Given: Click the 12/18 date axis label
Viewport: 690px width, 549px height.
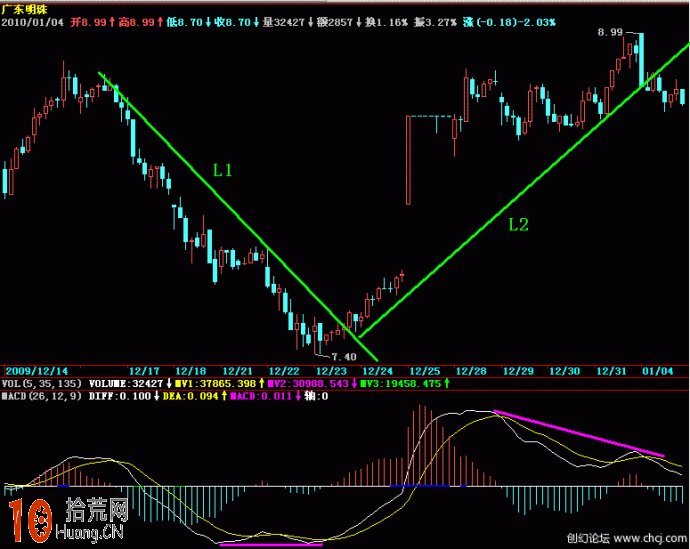Looking at the screenshot, I should (x=191, y=371).
